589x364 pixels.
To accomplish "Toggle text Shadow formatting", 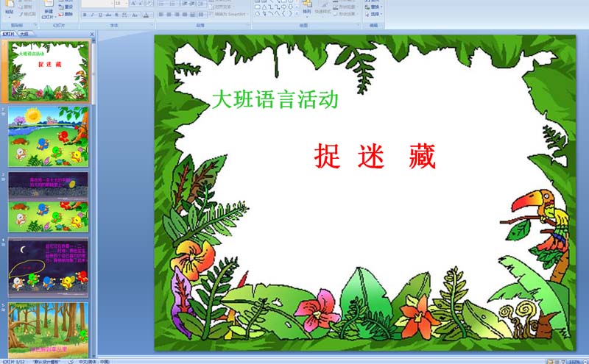I will point(116,15).
